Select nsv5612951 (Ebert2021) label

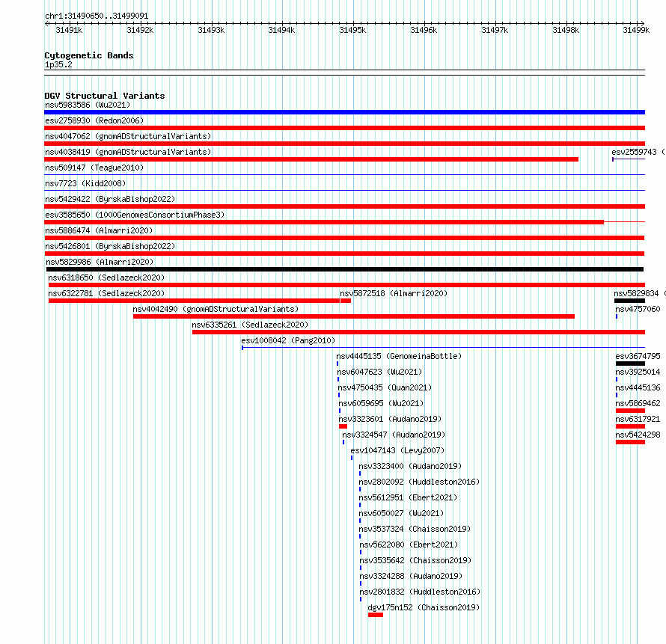tap(408, 497)
